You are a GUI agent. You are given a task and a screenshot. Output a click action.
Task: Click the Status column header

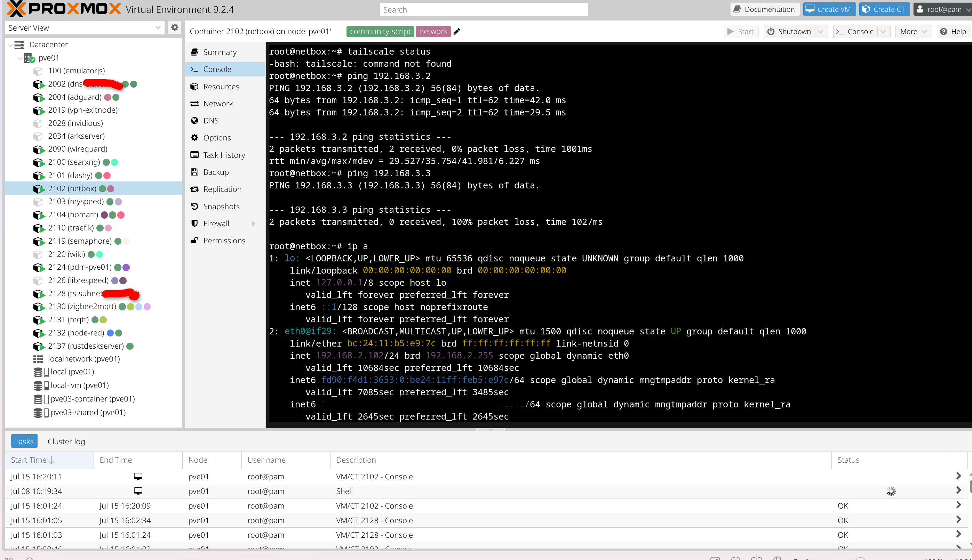(x=891, y=460)
